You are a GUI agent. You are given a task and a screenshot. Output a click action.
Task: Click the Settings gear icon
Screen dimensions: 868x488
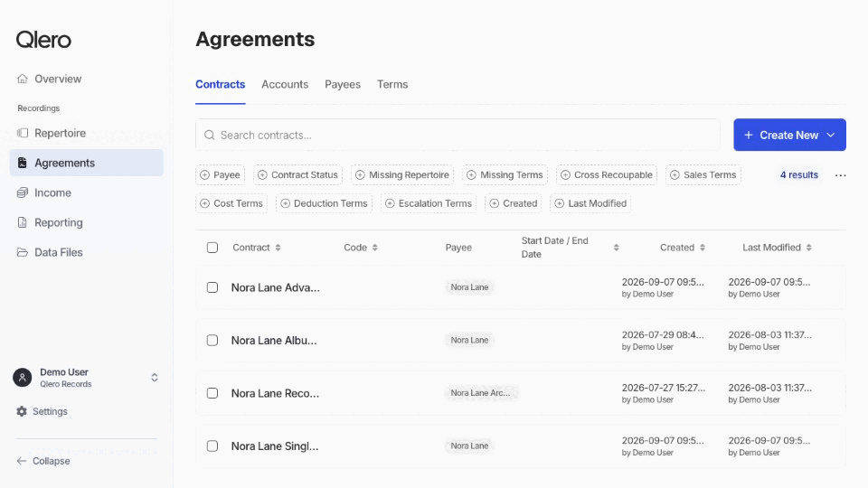(x=22, y=411)
